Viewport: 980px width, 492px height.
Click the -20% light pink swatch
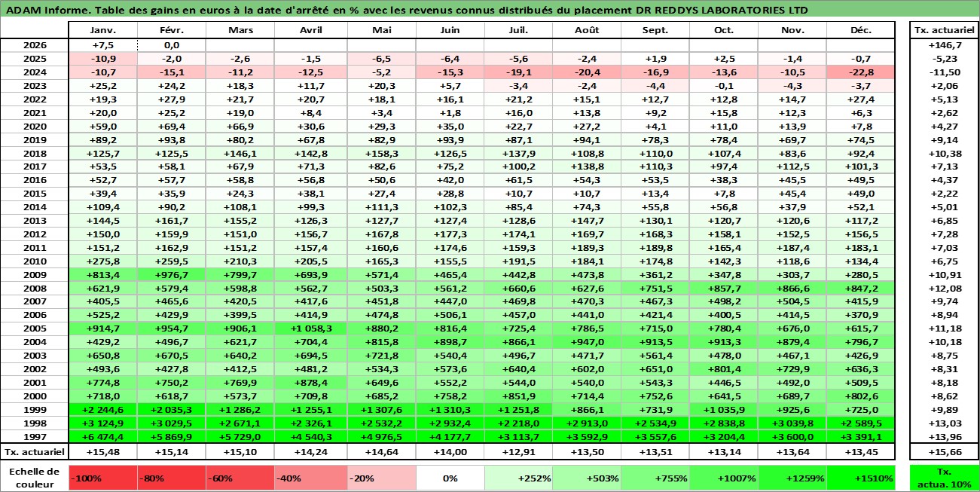(382, 478)
